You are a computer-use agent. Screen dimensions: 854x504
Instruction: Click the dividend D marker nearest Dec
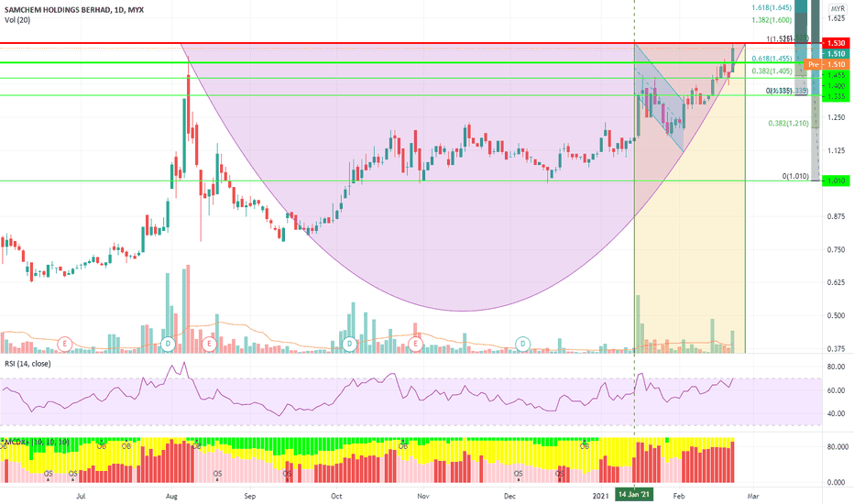pos(523,344)
